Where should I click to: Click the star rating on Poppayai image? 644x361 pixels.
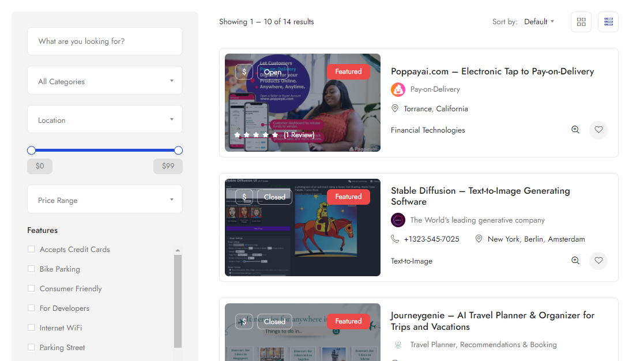click(257, 135)
